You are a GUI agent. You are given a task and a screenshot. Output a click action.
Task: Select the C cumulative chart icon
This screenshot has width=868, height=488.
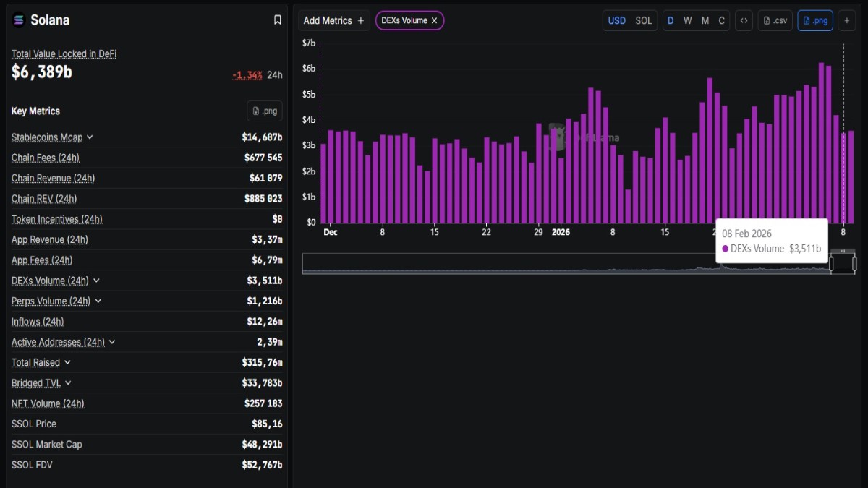[x=721, y=20]
